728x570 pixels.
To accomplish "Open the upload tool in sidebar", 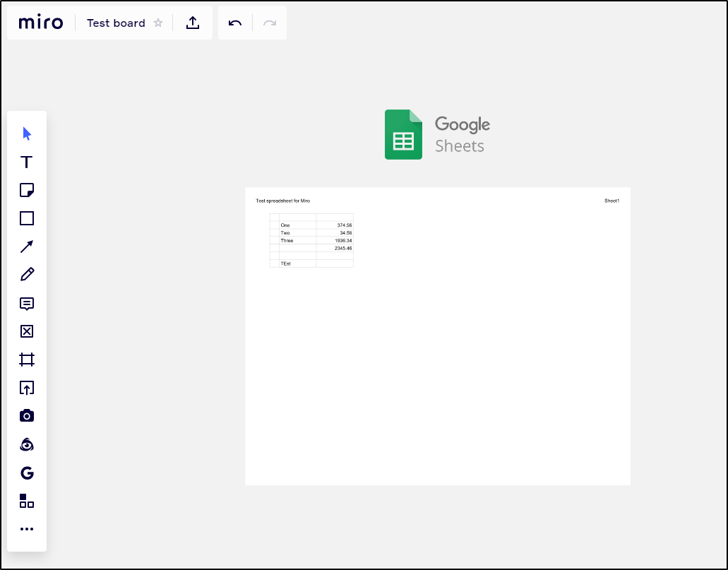I will pos(27,388).
